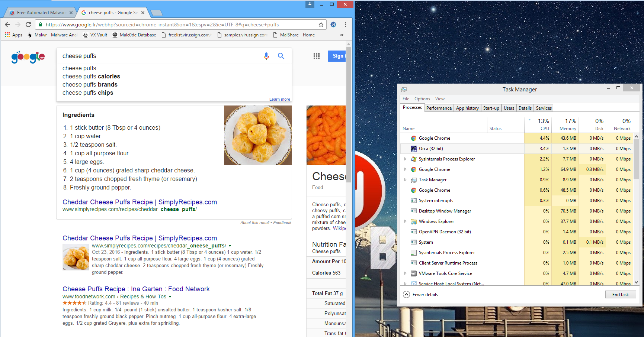Screen dimensions: 644x337
Task: Reload the Google search page
Action: tap(28, 25)
